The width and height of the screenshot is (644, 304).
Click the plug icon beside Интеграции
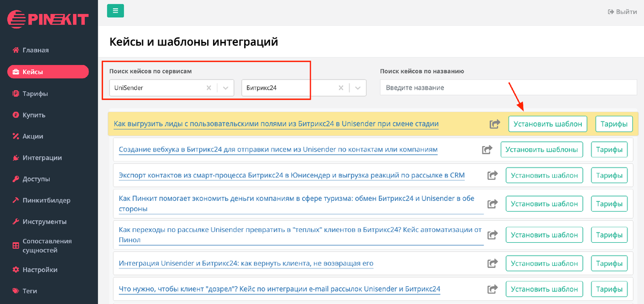click(16, 158)
